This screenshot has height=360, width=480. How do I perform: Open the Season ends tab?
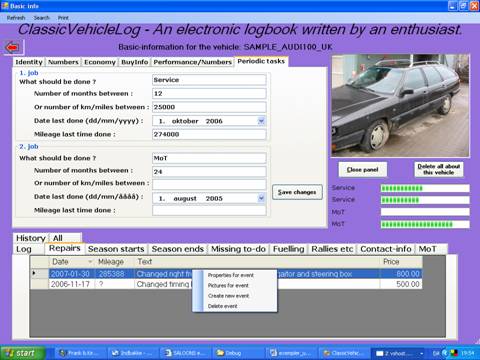178,249
